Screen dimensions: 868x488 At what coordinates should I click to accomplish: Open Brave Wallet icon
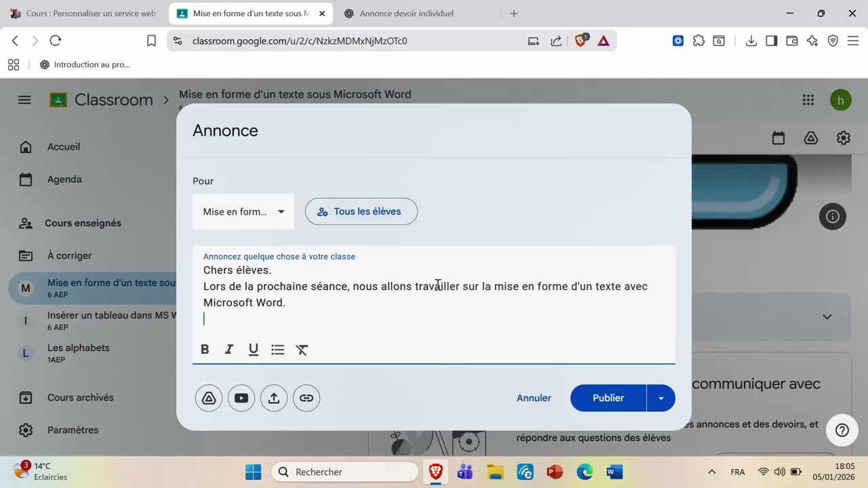(x=791, y=41)
